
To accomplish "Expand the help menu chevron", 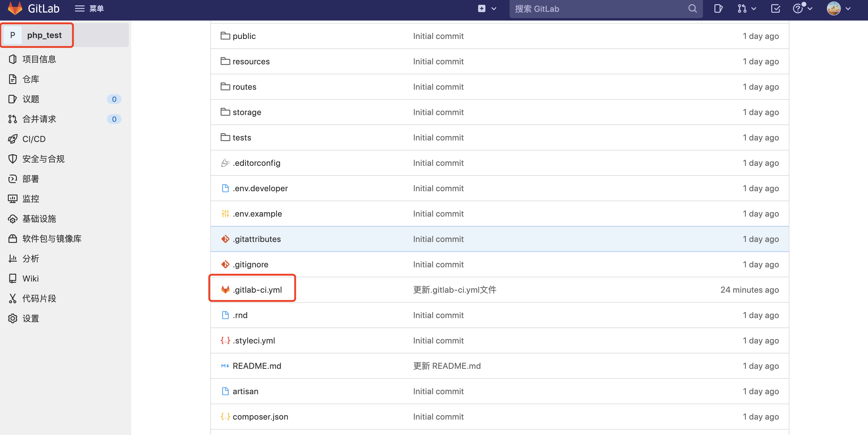I will pos(810,8).
